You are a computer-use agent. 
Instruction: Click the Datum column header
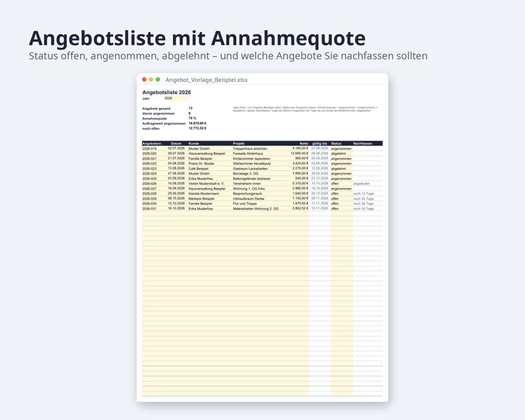tap(176, 143)
